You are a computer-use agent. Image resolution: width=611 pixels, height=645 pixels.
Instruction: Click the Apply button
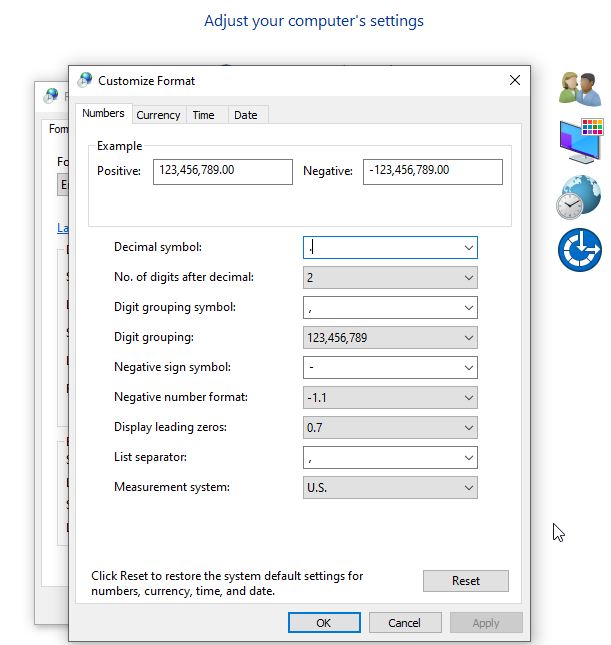point(486,623)
